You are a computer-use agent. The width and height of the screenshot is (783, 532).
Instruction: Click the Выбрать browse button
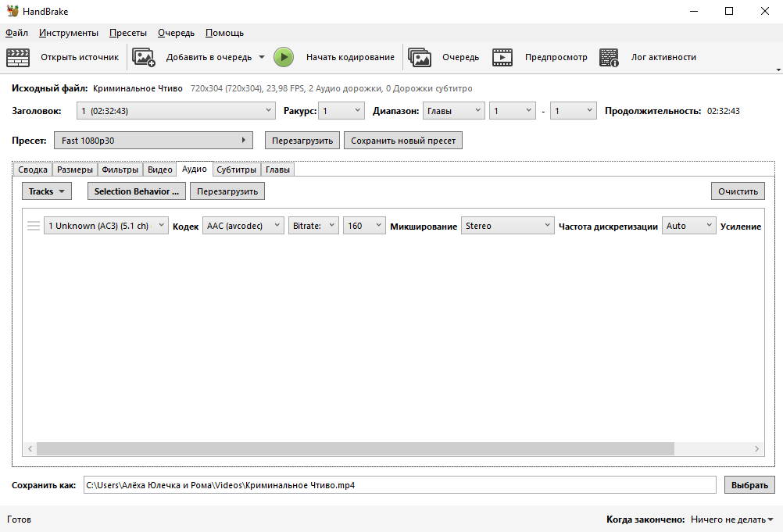(x=749, y=485)
